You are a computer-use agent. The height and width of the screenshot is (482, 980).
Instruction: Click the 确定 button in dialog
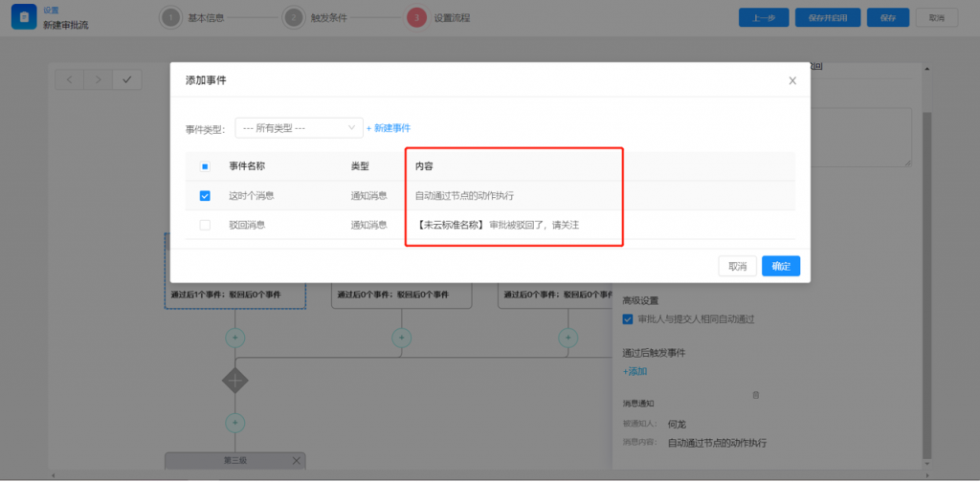(x=781, y=266)
